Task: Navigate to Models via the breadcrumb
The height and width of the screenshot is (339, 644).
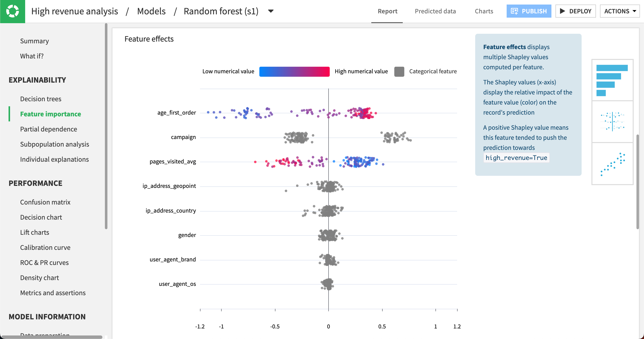Action: [151, 11]
